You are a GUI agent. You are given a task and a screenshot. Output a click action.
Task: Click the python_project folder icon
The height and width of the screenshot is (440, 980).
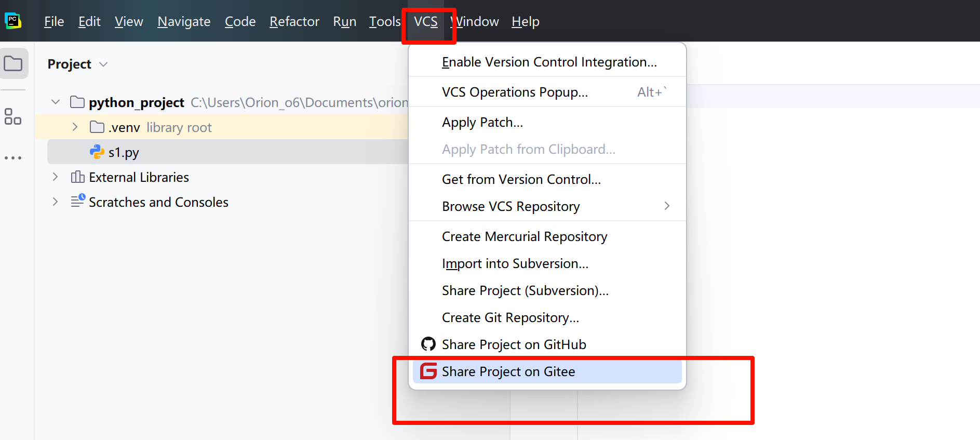(x=77, y=102)
